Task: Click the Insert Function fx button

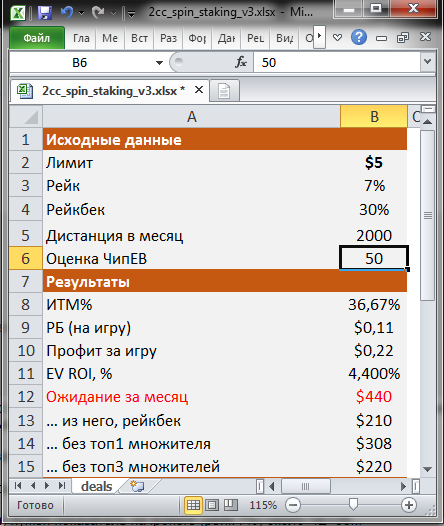Action: pyautogui.click(x=241, y=62)
